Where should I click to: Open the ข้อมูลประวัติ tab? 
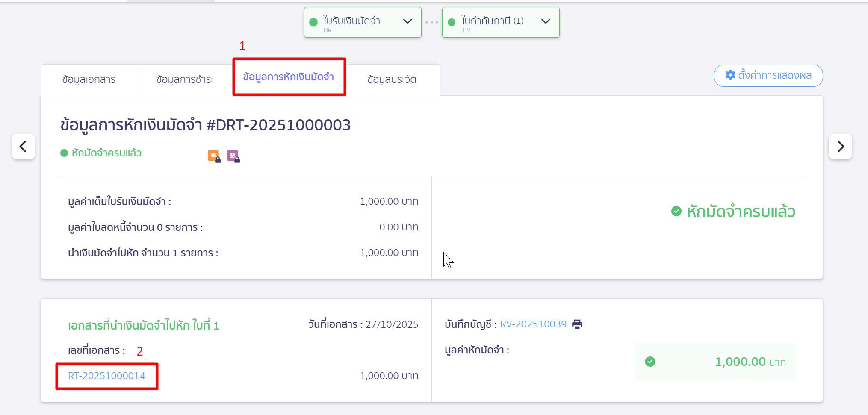(x=392, y=80)
